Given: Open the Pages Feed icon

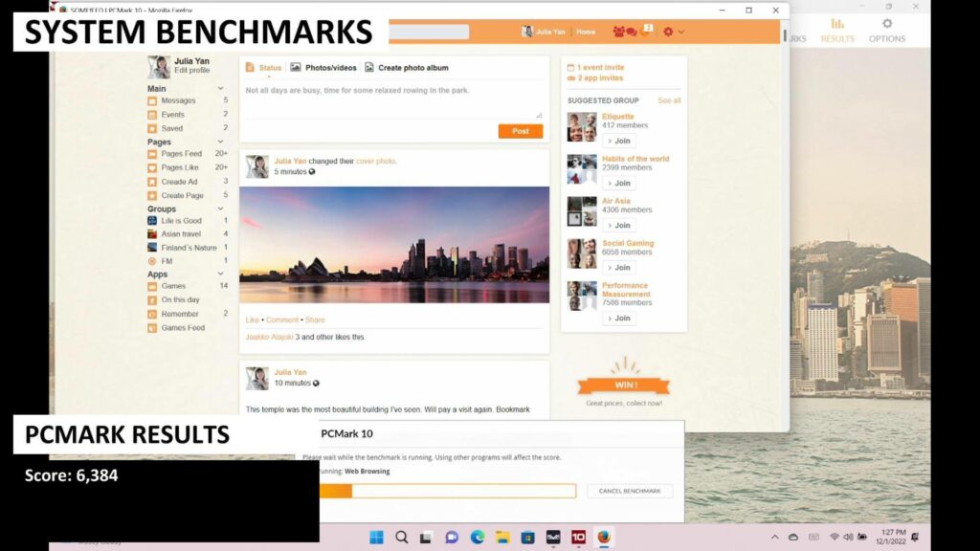Looking at the screenshot, I should point(152,154).
